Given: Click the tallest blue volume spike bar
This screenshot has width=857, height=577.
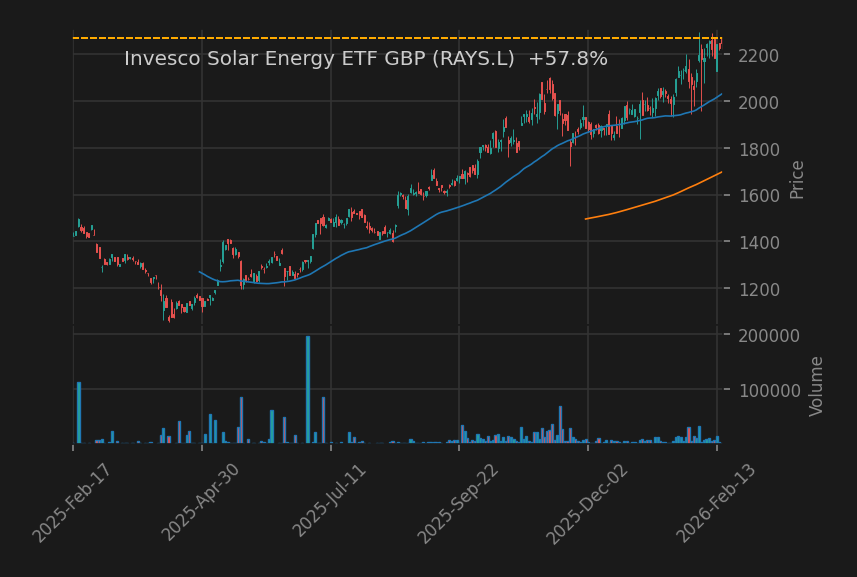Looking at the screenshot, I should point(308,390).
